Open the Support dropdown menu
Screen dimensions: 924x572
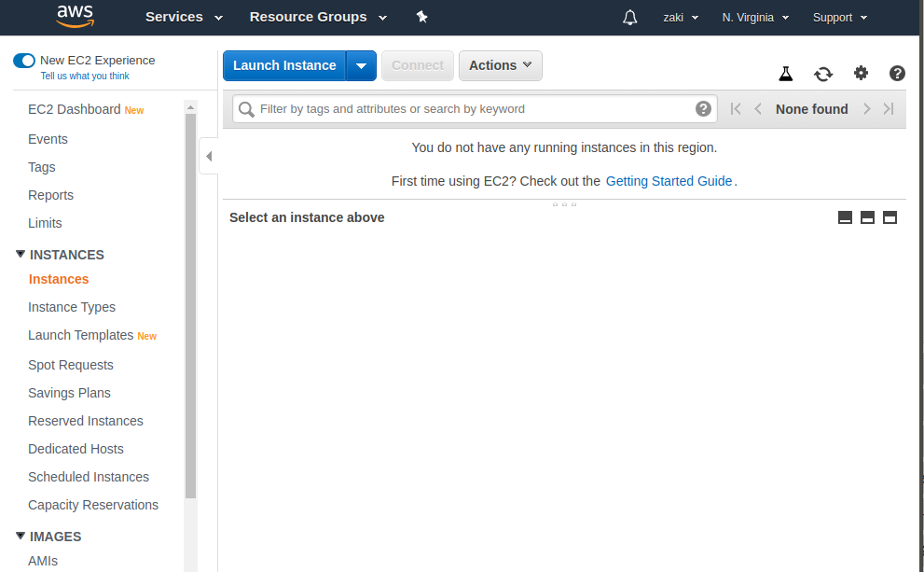click(x=840, y=18)
